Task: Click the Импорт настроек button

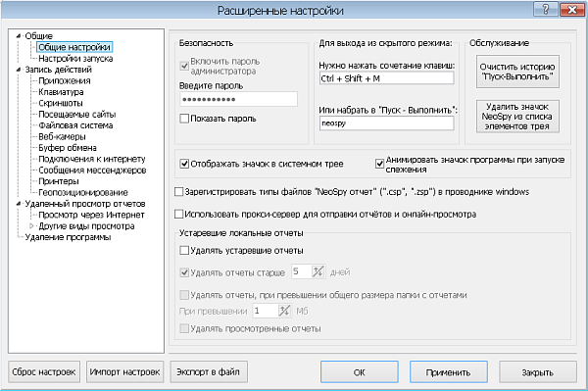Action: (124, 371)
